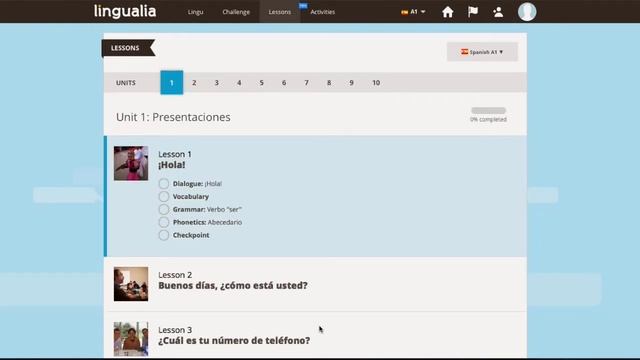Open the user profile avatar

527,11
